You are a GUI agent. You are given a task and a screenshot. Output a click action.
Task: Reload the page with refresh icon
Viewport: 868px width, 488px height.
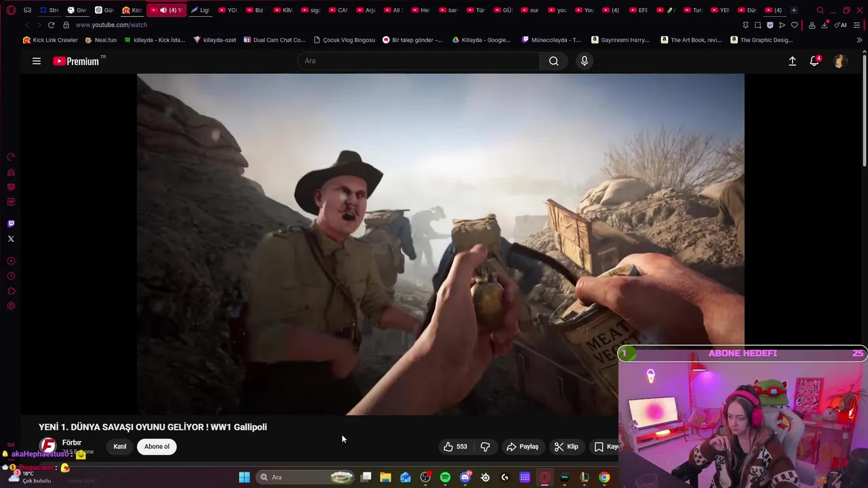(51, 25)
